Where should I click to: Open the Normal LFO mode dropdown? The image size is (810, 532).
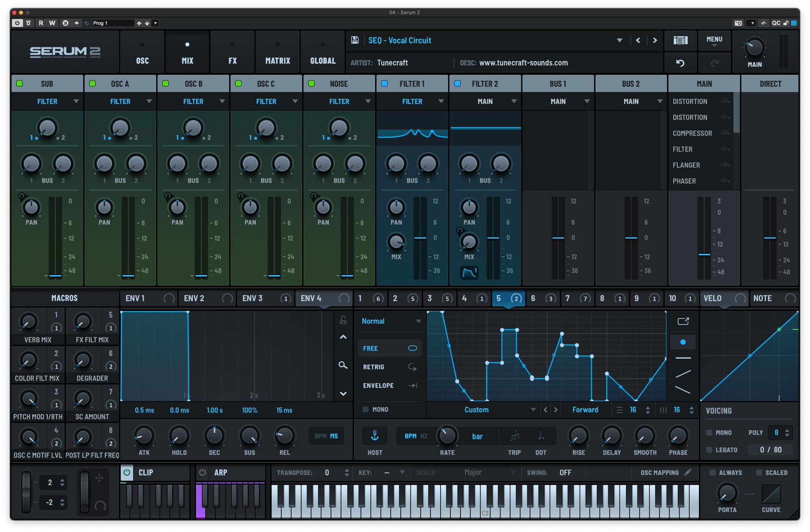[x=389, y=321]
